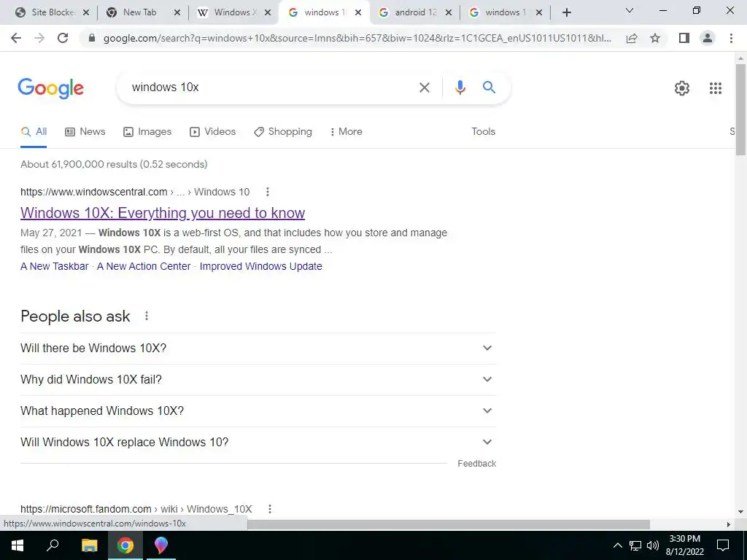Open options for windowscentral result

click(x=267, y=192)
